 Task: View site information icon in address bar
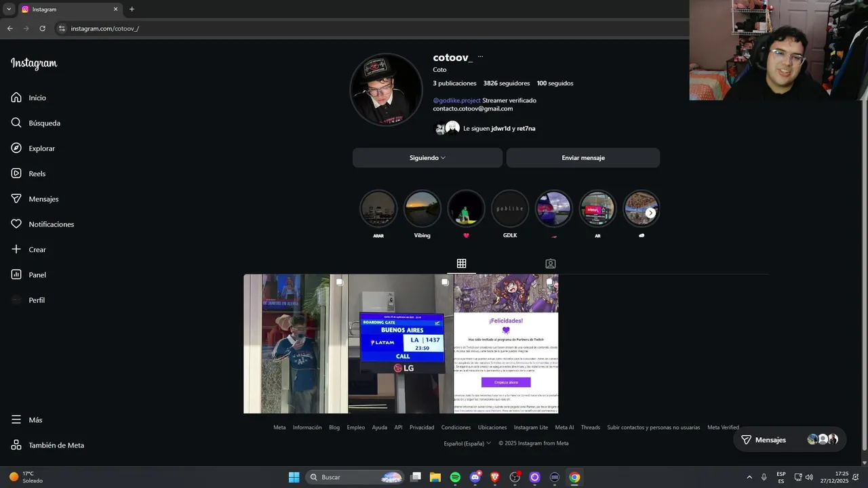pos(62,28)
